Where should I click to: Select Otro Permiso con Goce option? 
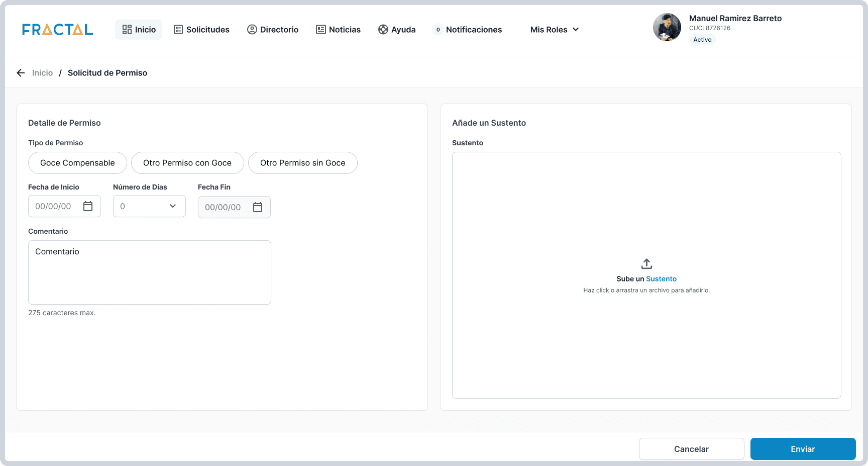tap(187, 163)
